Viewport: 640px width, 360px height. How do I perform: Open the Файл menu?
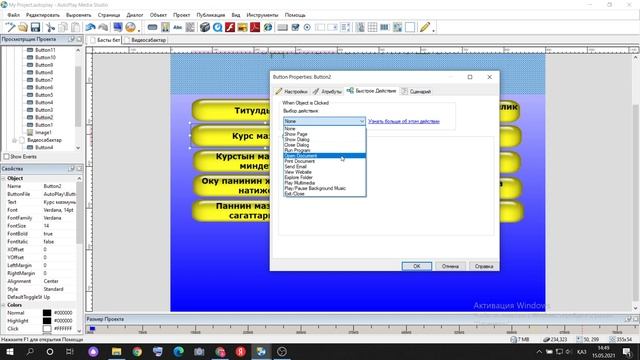(x=13, y=15)
